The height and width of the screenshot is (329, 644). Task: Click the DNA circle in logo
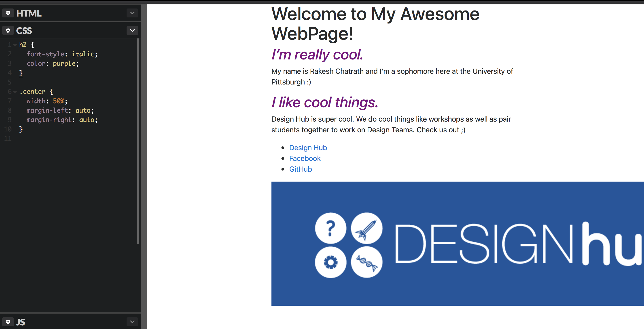[x=366, y=262]
